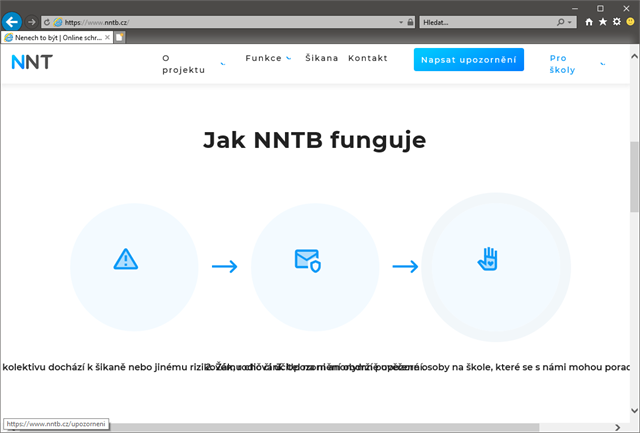The image size is (640, 433).
Task: Click the horizontal scroll right arrow
Action: click(x=618, y=427)
